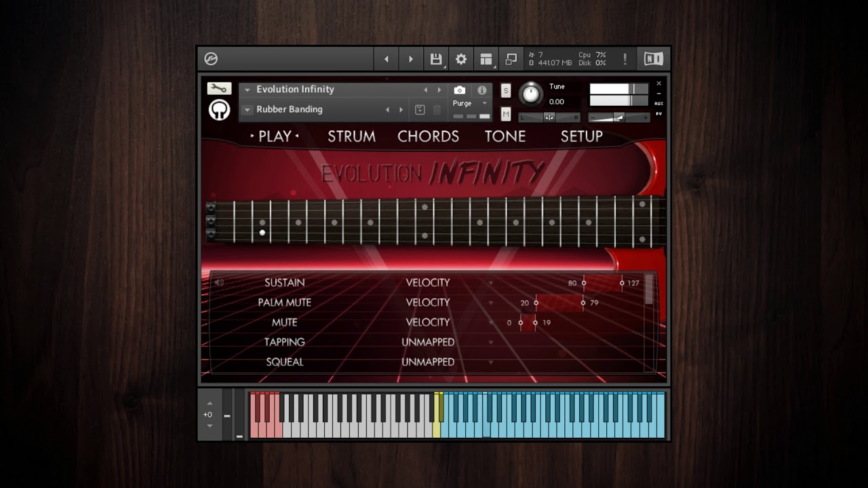Click the PALM MUTE velocity handle at 20
This screenshot has width=868, height=488.
[x=536, y=303]
